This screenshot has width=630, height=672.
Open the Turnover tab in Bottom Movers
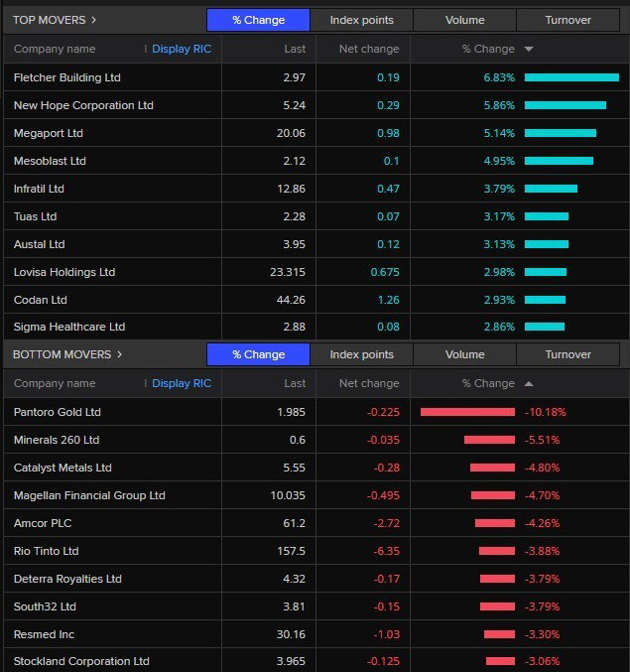567,354
